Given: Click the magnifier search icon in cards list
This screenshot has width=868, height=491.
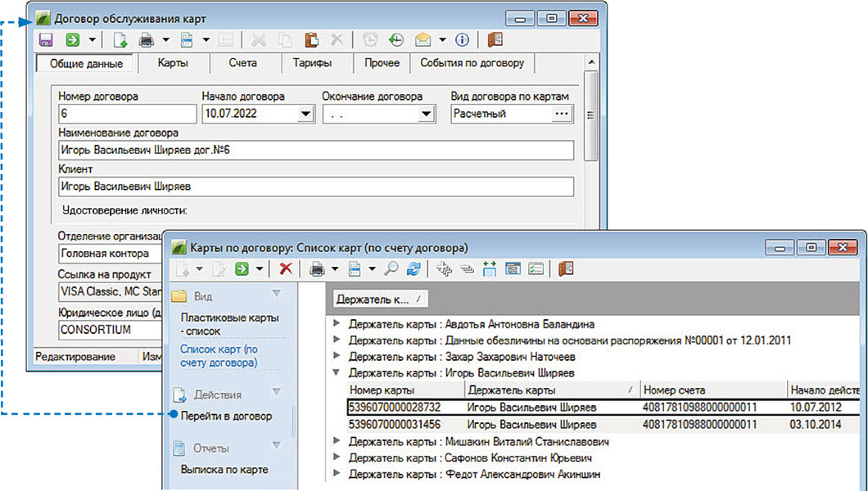Looking at the screenshot, I should tap(393, 268).
